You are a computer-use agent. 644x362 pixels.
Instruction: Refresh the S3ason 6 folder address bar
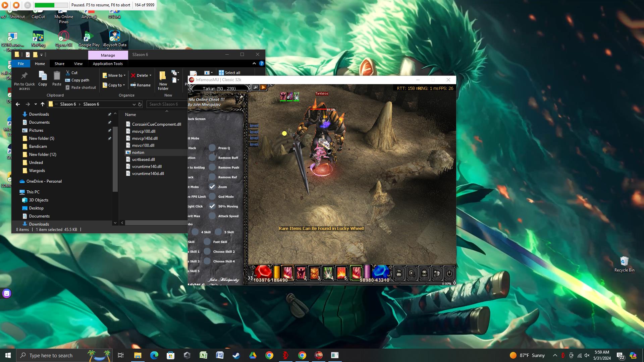(140, 104)
